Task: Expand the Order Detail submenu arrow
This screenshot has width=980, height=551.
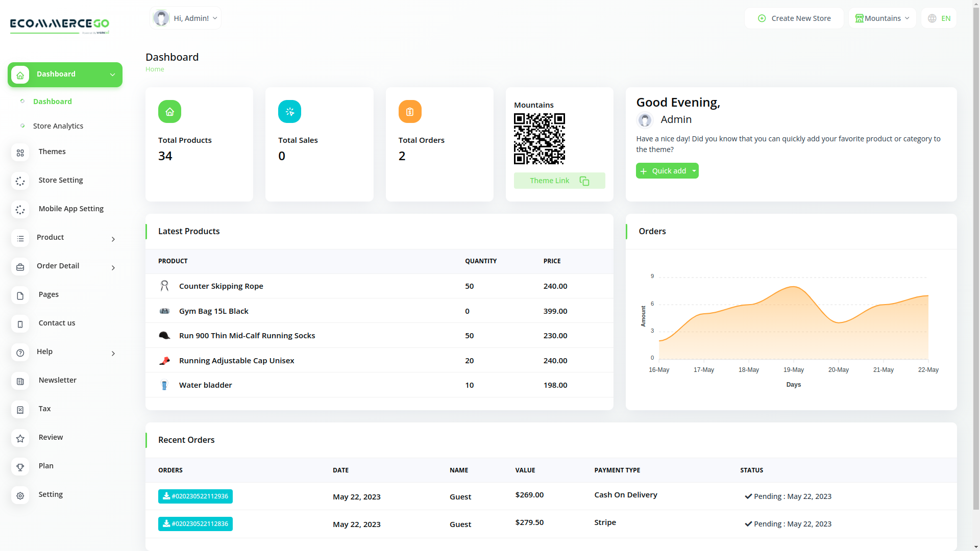Action: point(113,267)
